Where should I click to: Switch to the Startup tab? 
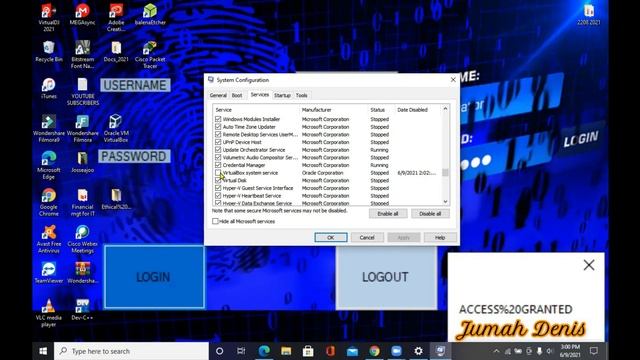(x=282, y=96)
